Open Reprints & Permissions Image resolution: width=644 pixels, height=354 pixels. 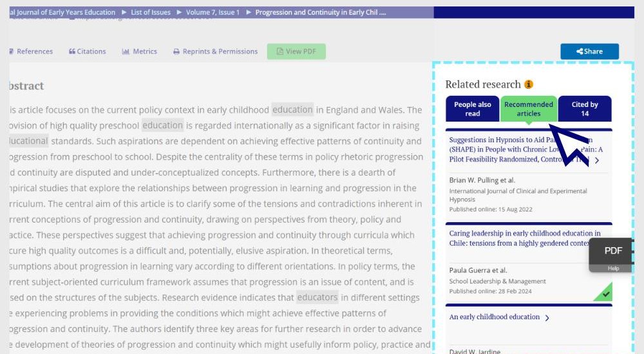point(216,51)
